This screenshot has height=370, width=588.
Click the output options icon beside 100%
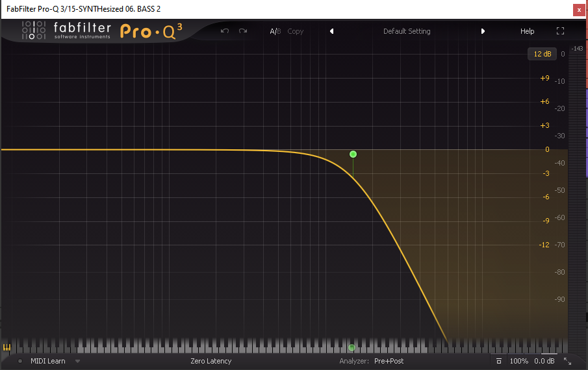tap(498, 361)
